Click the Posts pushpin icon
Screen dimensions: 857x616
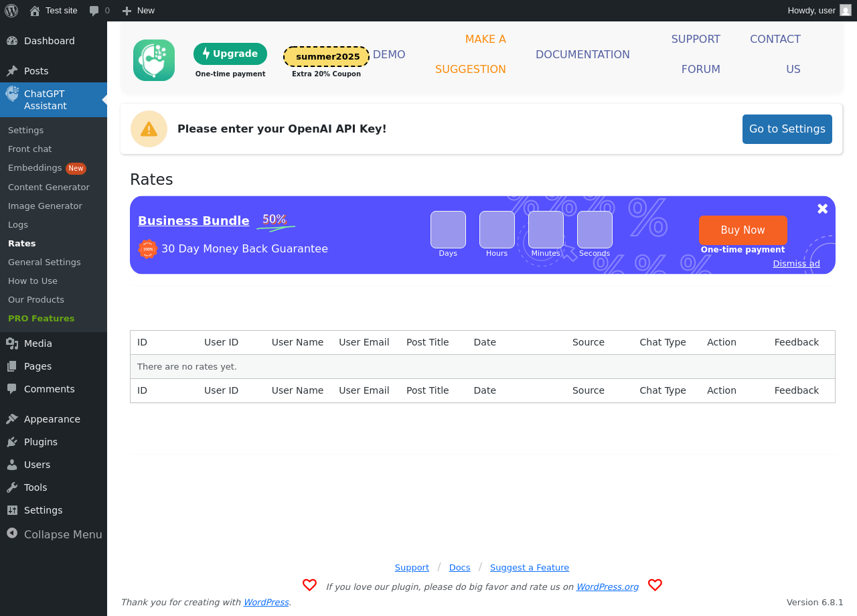coord(12,71)
